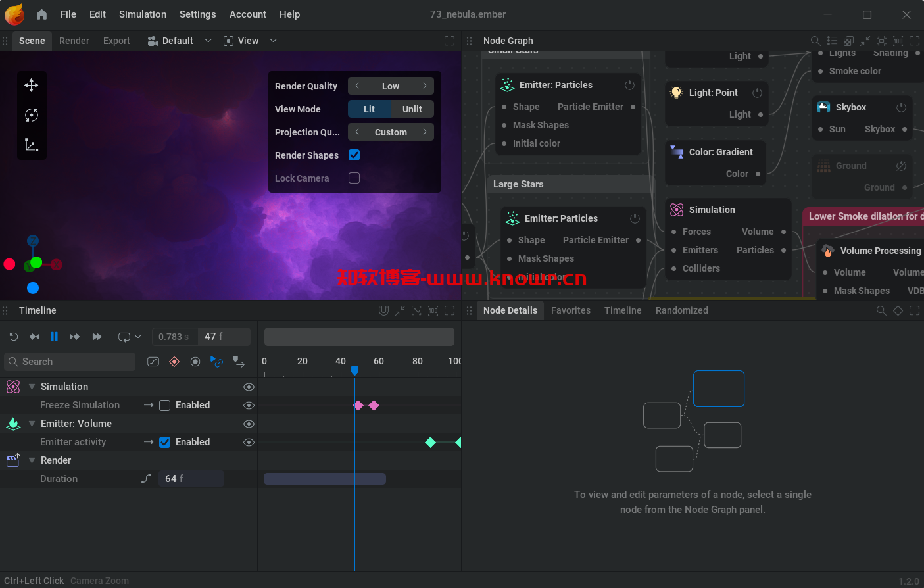The height and width of the screenshot is (588, 924).
Task: Collapse the Emitter: Volume timeline group
Action: click(x=32, y=424)
